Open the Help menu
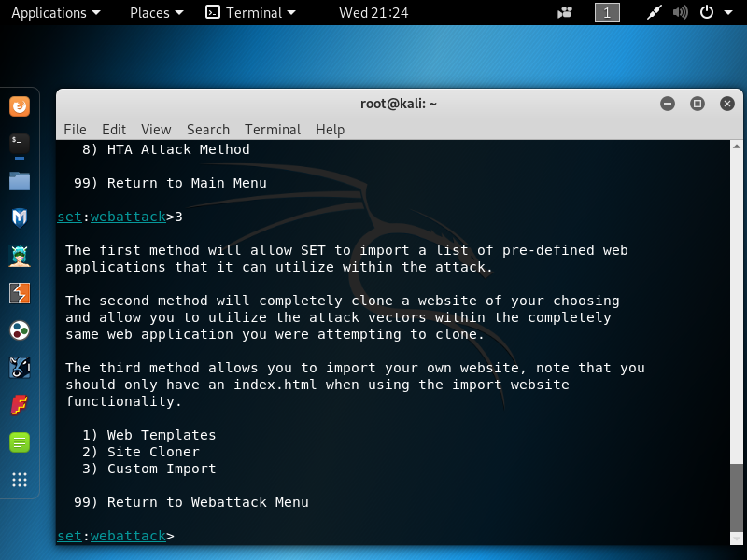This screenshot has width=747, height=560. (331, 130)
